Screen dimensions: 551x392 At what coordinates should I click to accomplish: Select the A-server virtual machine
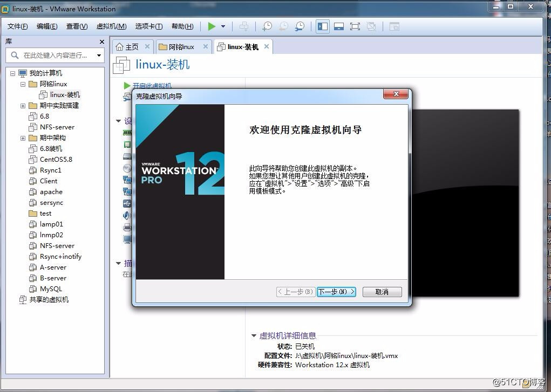tap(47, 267)
